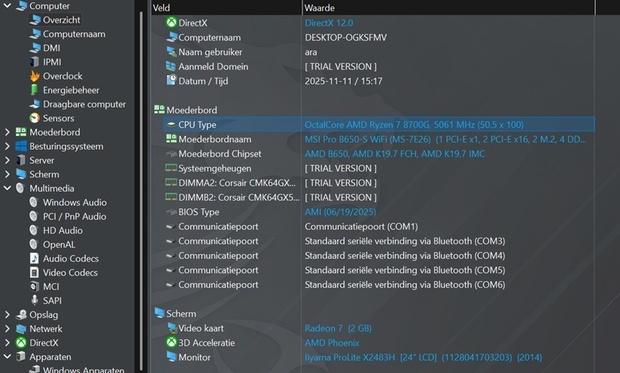
Task: Expand the Besturingssysteem tree node
Action: click(7, 146)
